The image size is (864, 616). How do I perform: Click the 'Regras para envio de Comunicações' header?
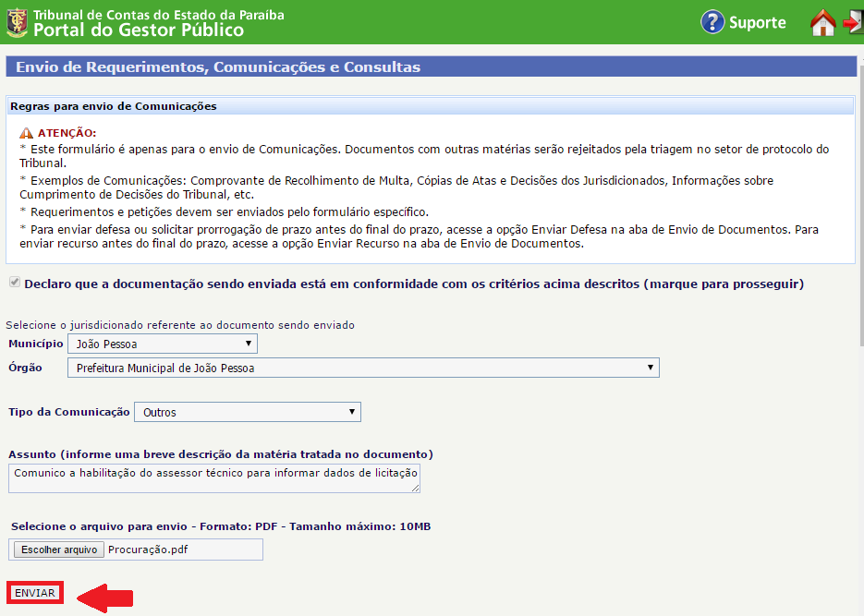[x=114, y=106]
